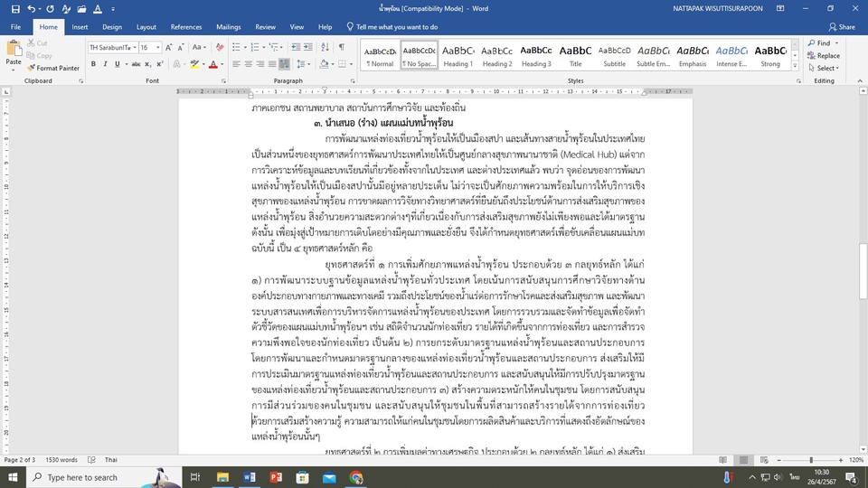This screenshot has height=488, width=868.
Task: Click the 1530 words count
Action: click(61, 460)
